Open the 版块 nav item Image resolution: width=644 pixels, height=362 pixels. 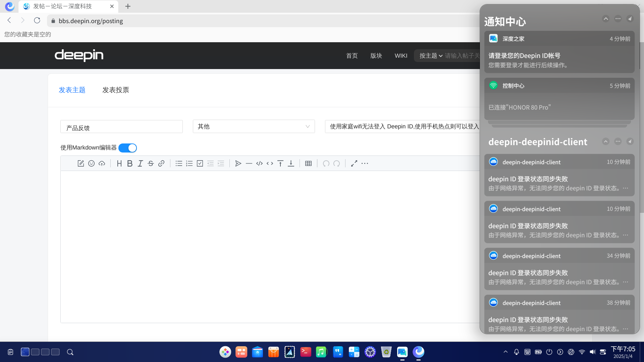coord(376,56)
